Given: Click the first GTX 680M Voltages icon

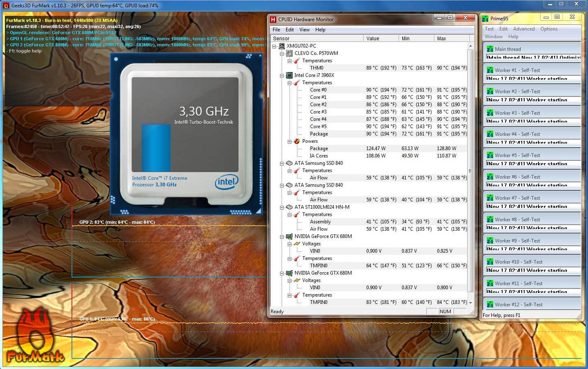Looking at the screenshot, I should (x=297, y=244).
